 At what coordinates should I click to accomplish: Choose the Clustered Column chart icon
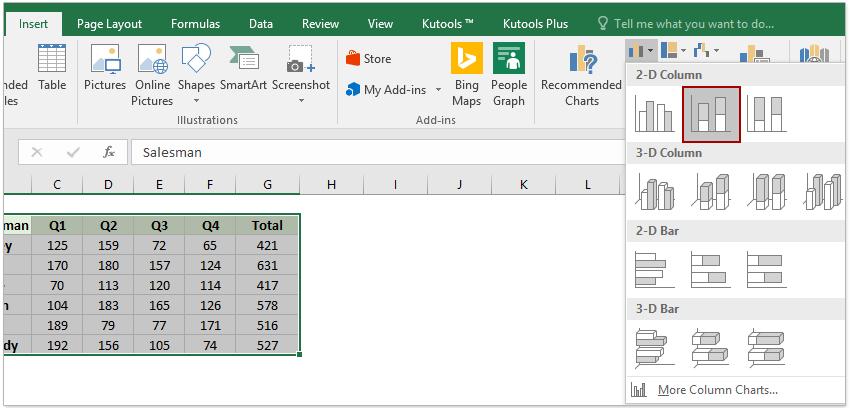pyautogui.click(x=655, y=114)
